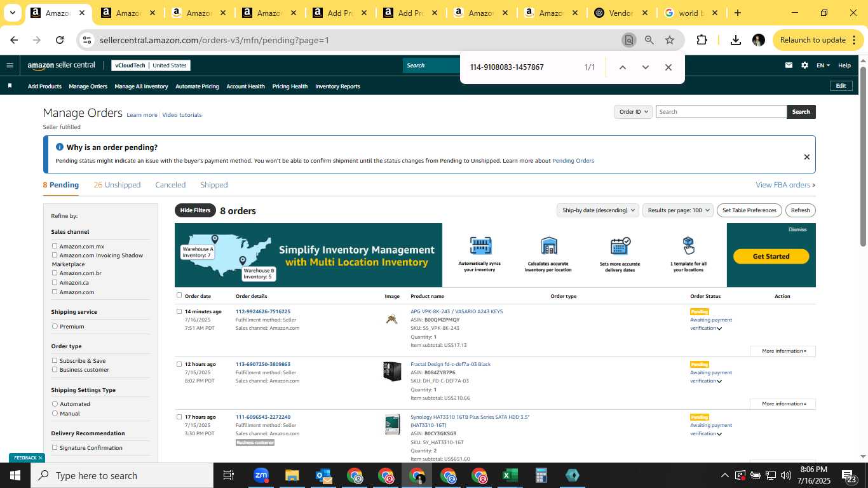Click the order search input field

coord(721,112)
